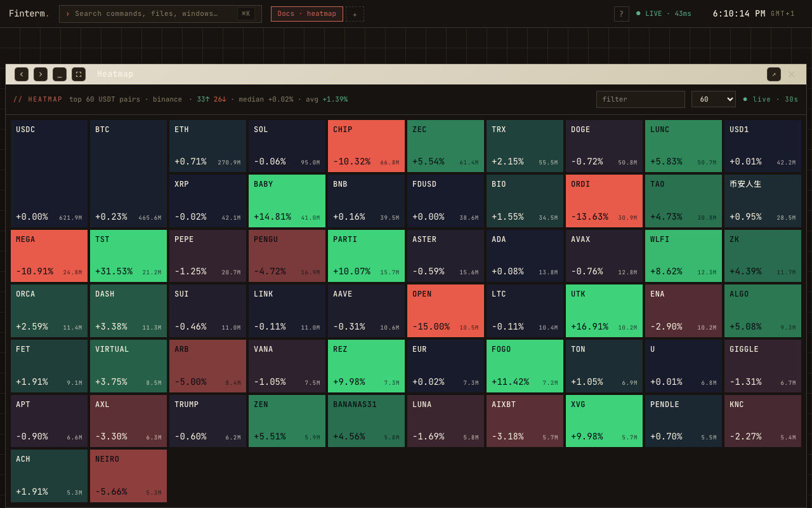Open the red CHIP -10.32% tile

click(366, 146)
